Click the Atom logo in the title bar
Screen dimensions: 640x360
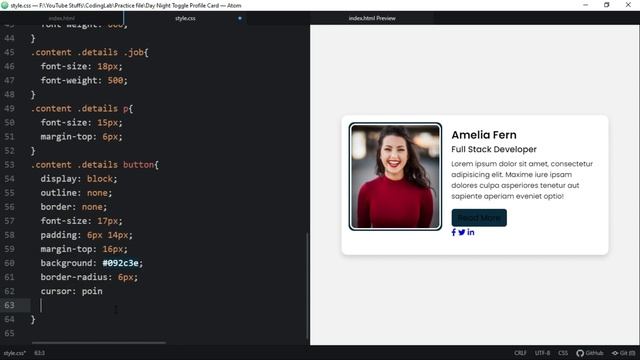point(5,5)
